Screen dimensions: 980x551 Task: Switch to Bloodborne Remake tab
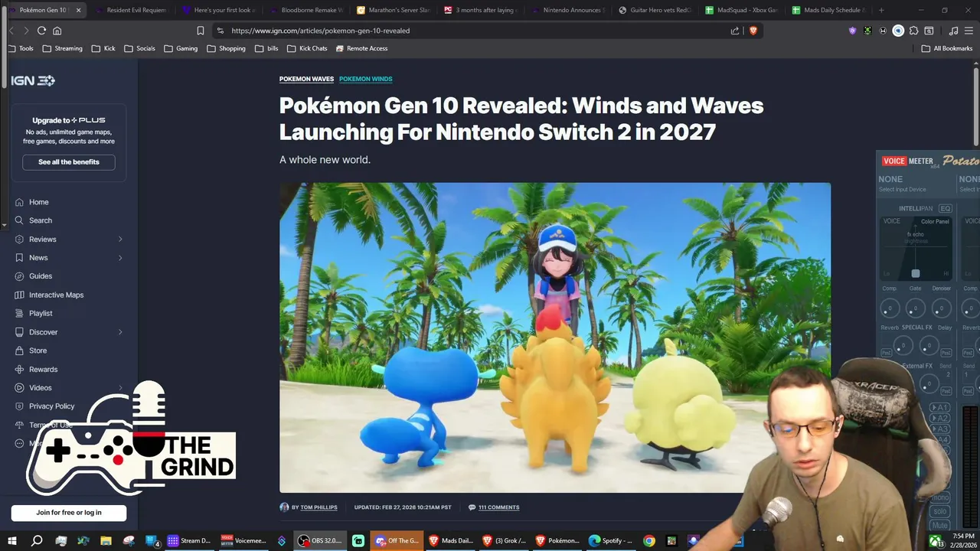tap(305, 10)
